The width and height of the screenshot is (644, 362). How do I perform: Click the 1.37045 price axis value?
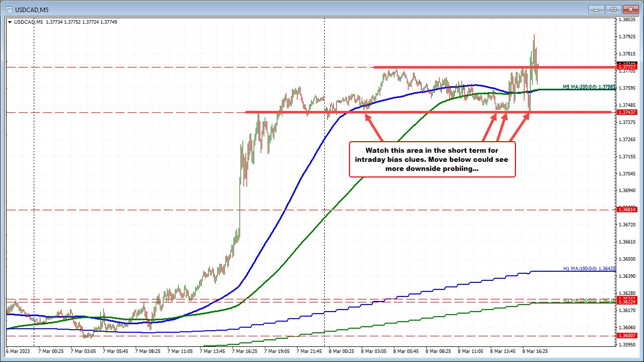(x=627, y=174)
